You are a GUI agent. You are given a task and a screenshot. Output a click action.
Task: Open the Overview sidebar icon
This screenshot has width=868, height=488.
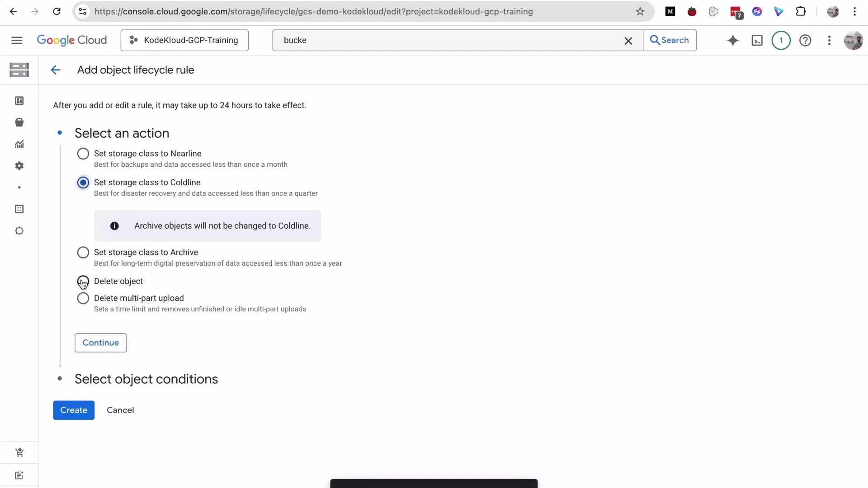click(19, 101)
